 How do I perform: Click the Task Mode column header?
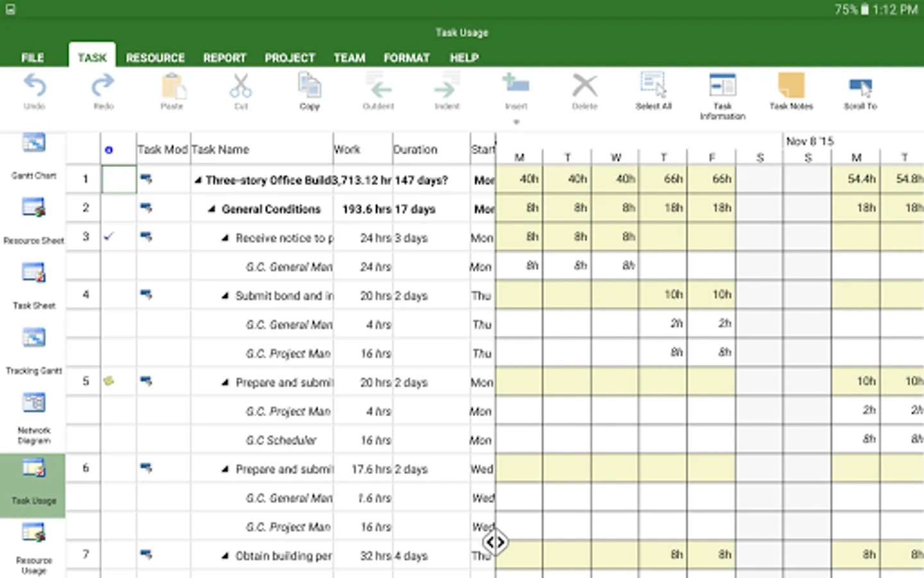(163, 149)
